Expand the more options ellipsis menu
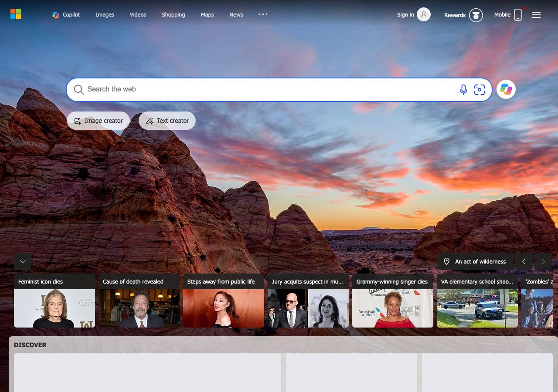 (x=263, y=14)
